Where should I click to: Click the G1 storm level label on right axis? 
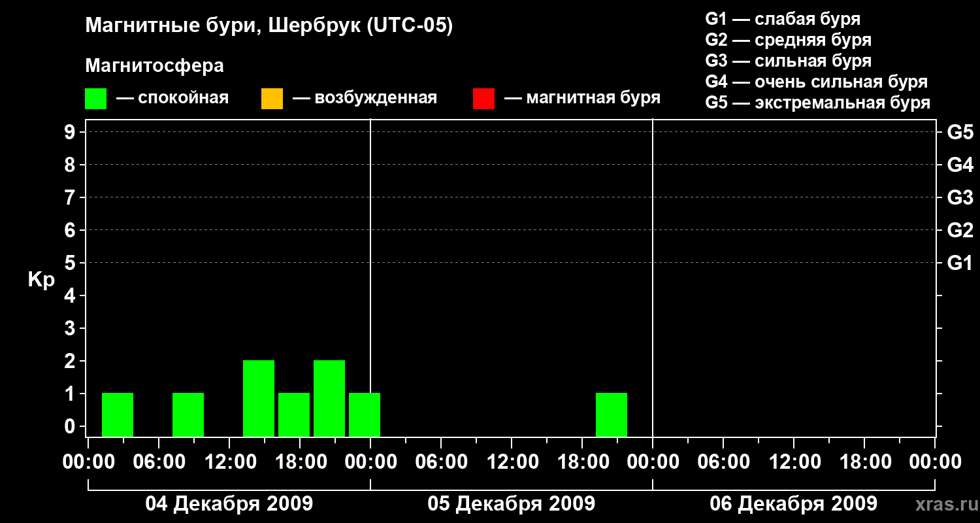click(x=960, y=263)
